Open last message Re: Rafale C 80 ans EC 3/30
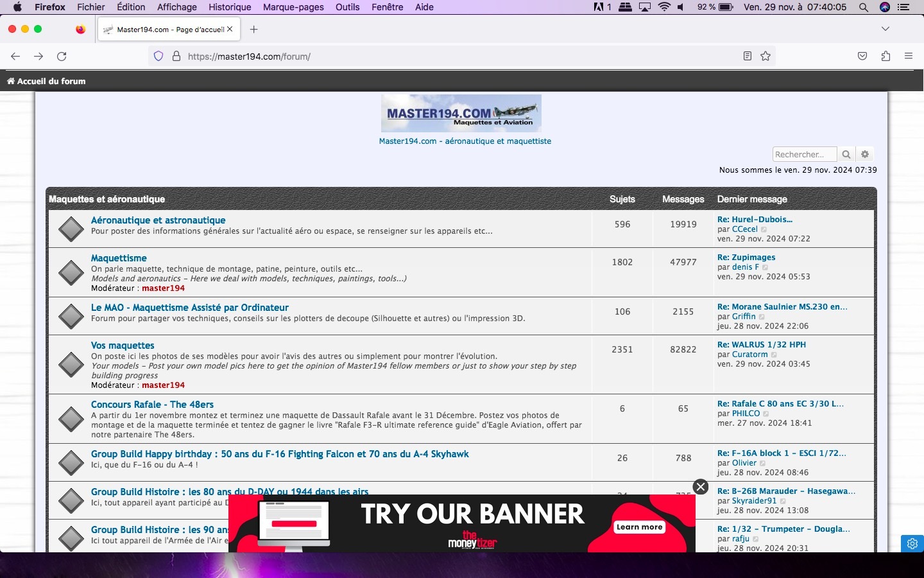This screenshot has width=924, height=578. (x=780, y=403)
